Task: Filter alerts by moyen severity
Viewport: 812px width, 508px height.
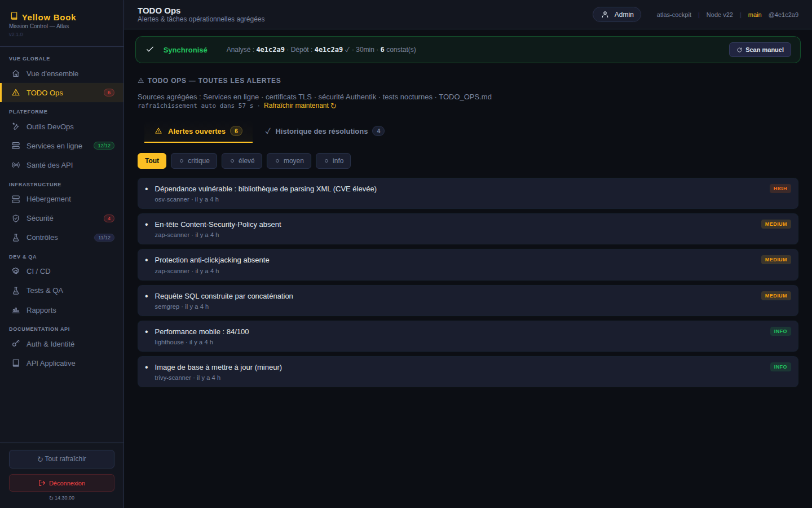Action: point(289,161)
